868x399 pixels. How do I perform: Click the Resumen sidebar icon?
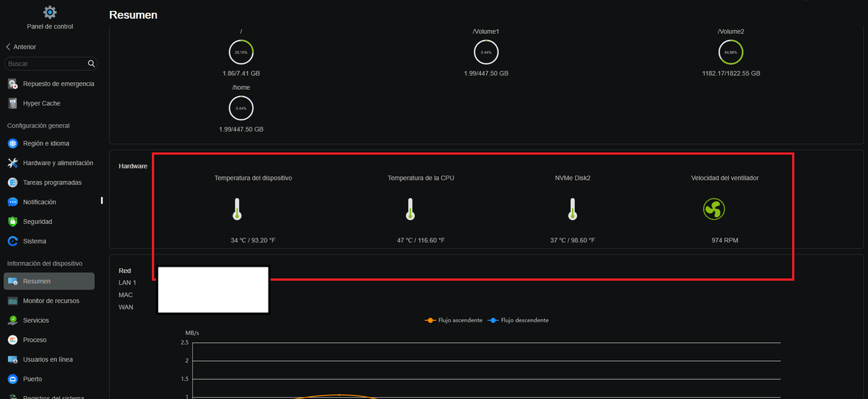point(12,281)
